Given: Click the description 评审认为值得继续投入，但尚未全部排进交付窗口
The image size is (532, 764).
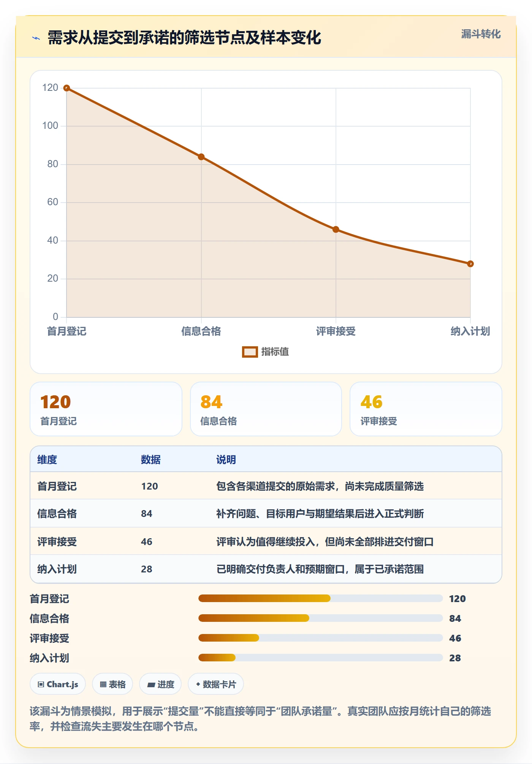Looking at the screenshot, I should (325, 542).
